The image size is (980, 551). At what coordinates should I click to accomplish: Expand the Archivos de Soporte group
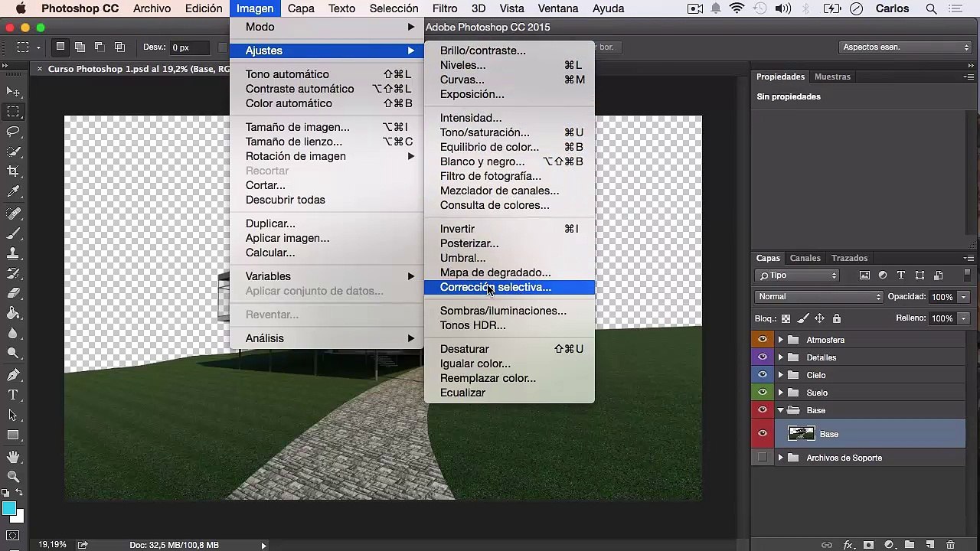point(781,458)
